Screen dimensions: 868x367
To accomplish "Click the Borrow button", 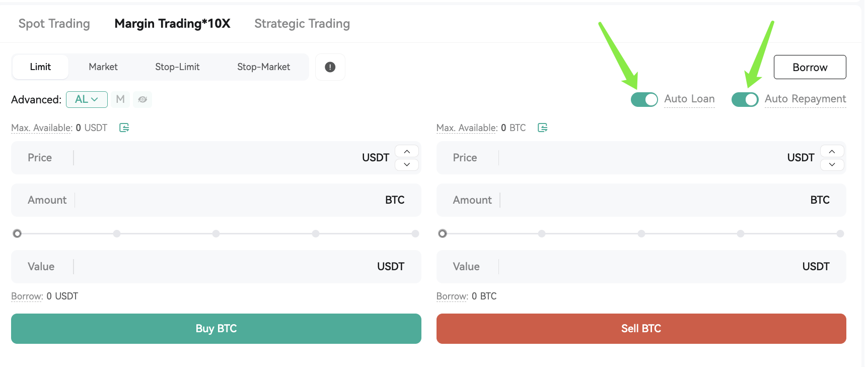I will [810, 67].
